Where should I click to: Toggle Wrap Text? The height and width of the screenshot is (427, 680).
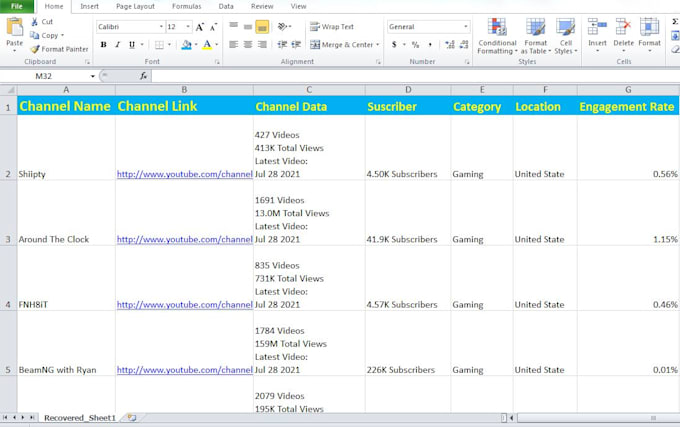click(x=332, y=26)
